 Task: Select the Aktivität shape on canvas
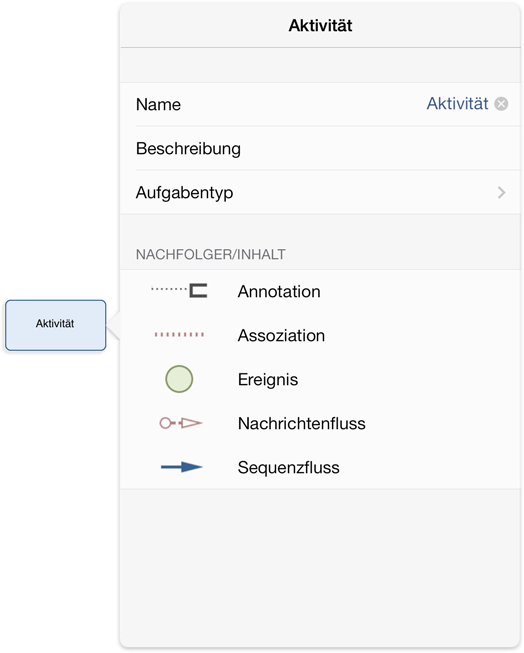55,325
